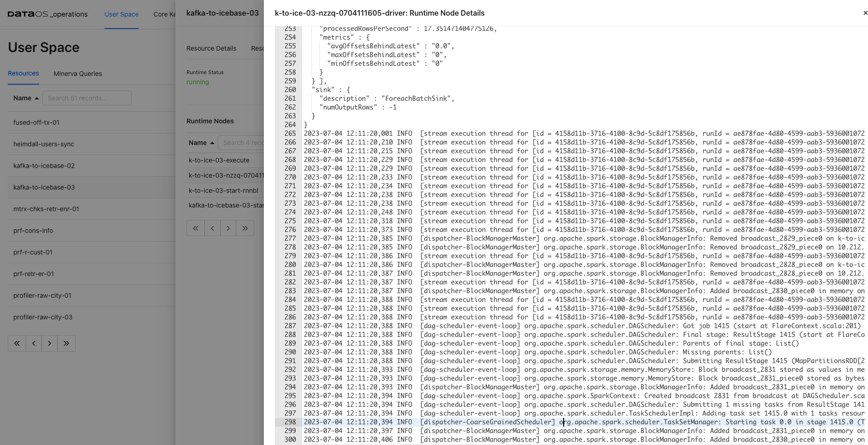868x445 pixels.
Task: Go to first page in Resources pagination
Action: (x=17, y=343)
